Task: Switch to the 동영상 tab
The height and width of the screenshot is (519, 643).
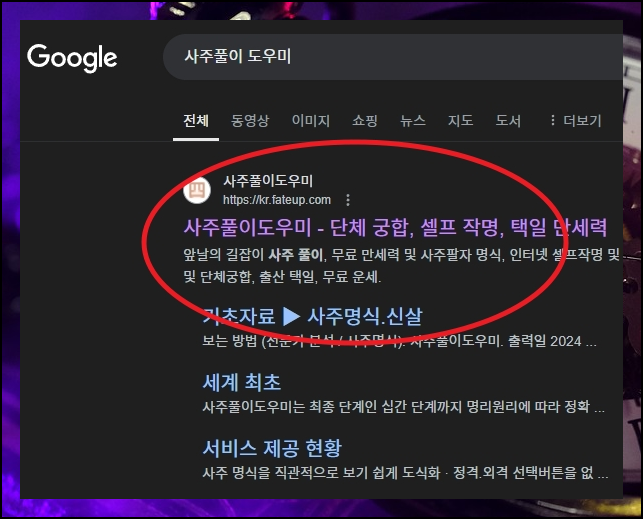Action: (250, 121)
